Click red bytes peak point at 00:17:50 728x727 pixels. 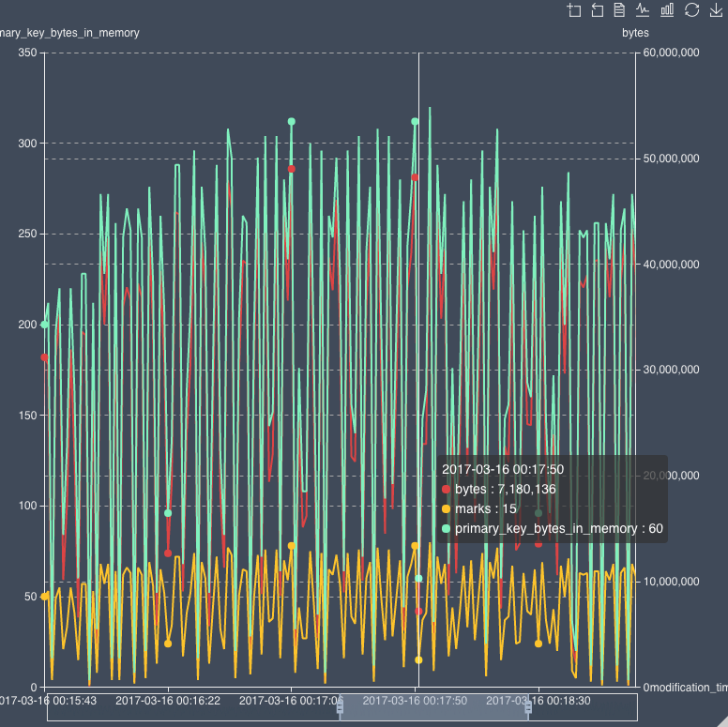tap(415, 176)
